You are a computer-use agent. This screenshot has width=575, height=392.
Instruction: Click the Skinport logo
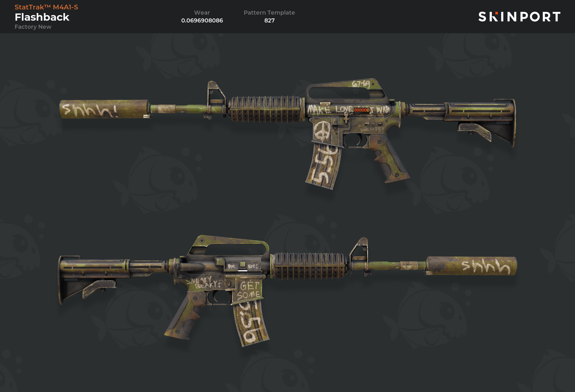click(x=519, y=17)
